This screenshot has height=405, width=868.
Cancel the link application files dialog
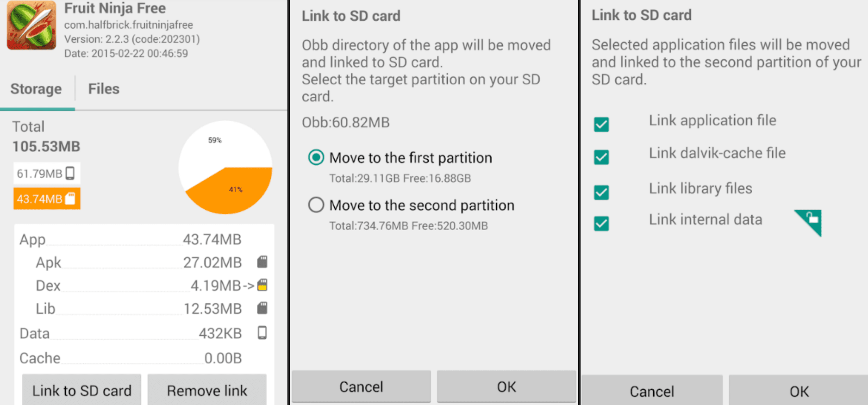(x=652, y=391)
